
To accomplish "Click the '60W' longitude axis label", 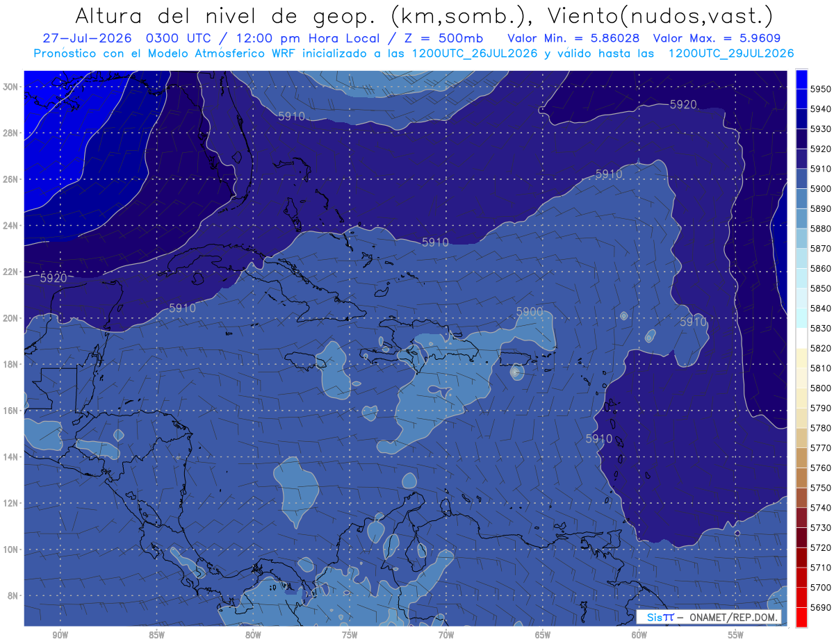I will coord(639,635).
